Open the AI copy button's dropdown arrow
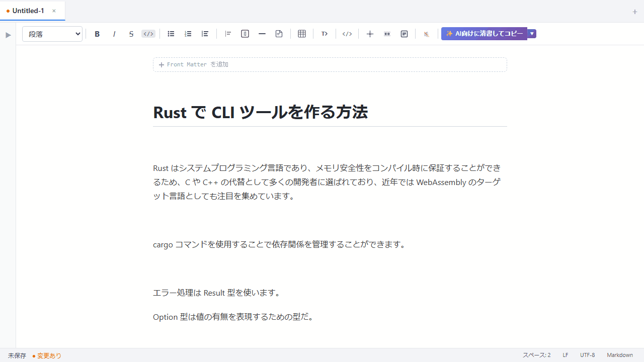The width and height of the screenshot is (644, 362). coord(532,34)
